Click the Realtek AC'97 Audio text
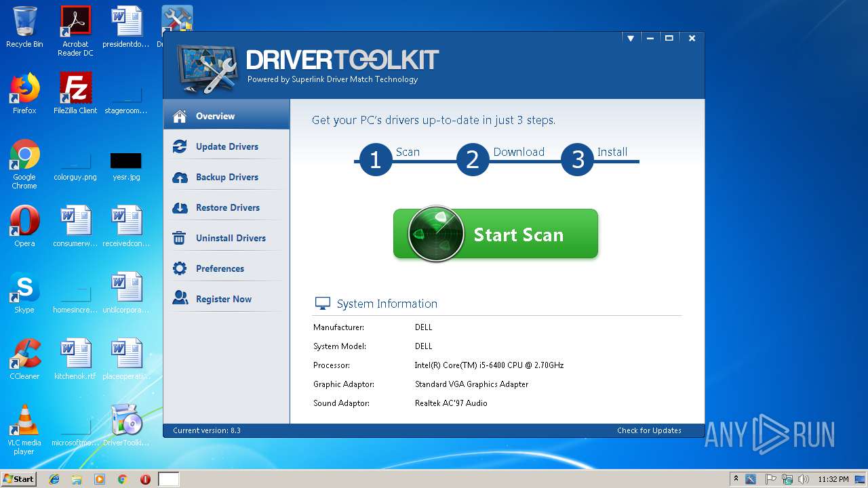The image size is (868, 488). tap(451, 403)
